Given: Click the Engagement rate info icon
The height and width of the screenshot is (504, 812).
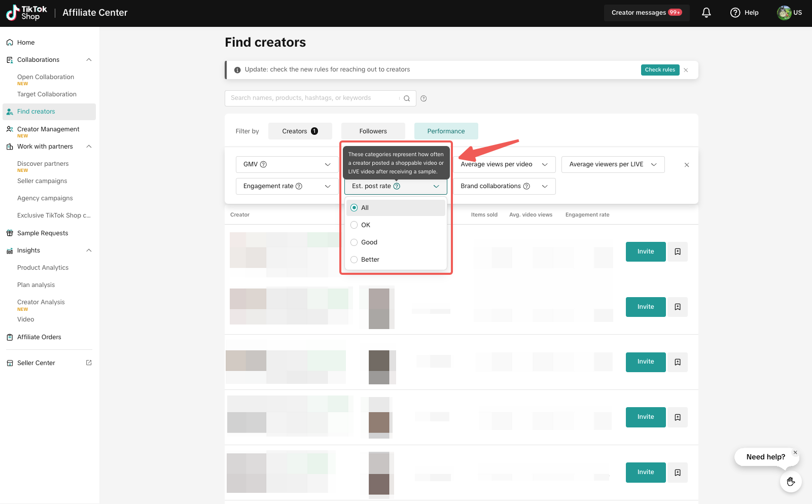Looking at the screenshot, I should (299, 186).
